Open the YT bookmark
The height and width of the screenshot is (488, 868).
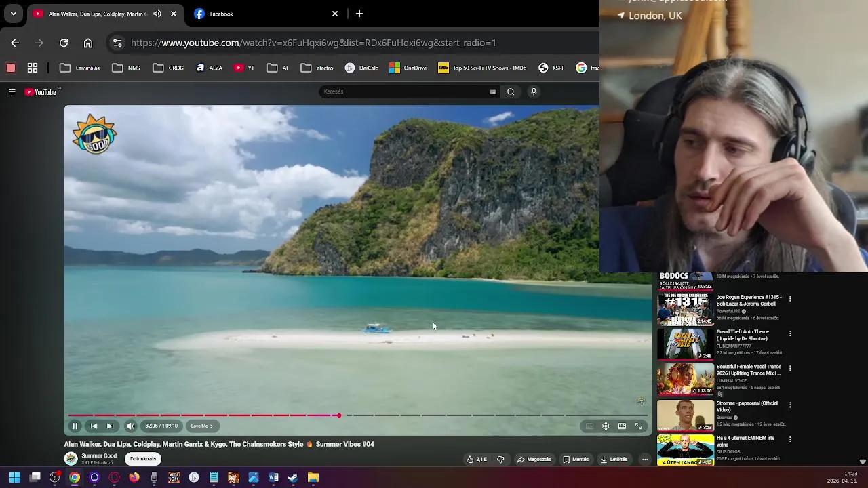[244, 68]
